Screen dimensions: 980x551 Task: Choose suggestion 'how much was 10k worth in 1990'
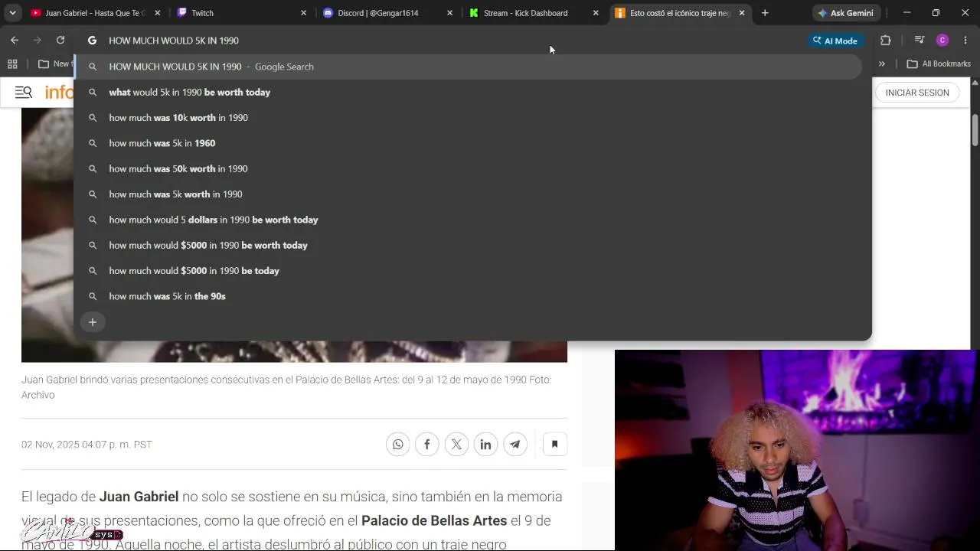pos(468,118)
